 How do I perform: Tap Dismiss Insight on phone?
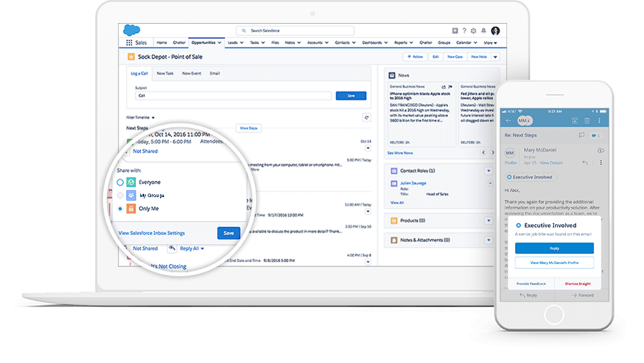(578, 284)
